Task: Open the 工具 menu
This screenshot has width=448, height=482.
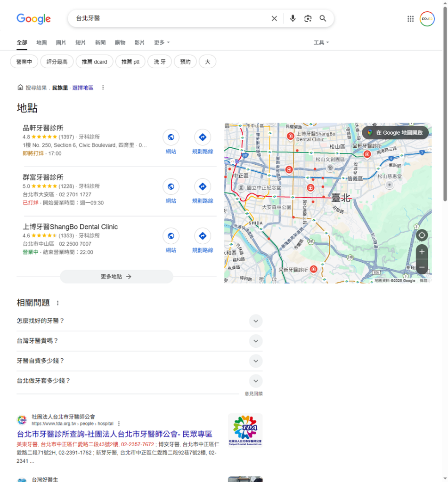Action: [320, 42]
